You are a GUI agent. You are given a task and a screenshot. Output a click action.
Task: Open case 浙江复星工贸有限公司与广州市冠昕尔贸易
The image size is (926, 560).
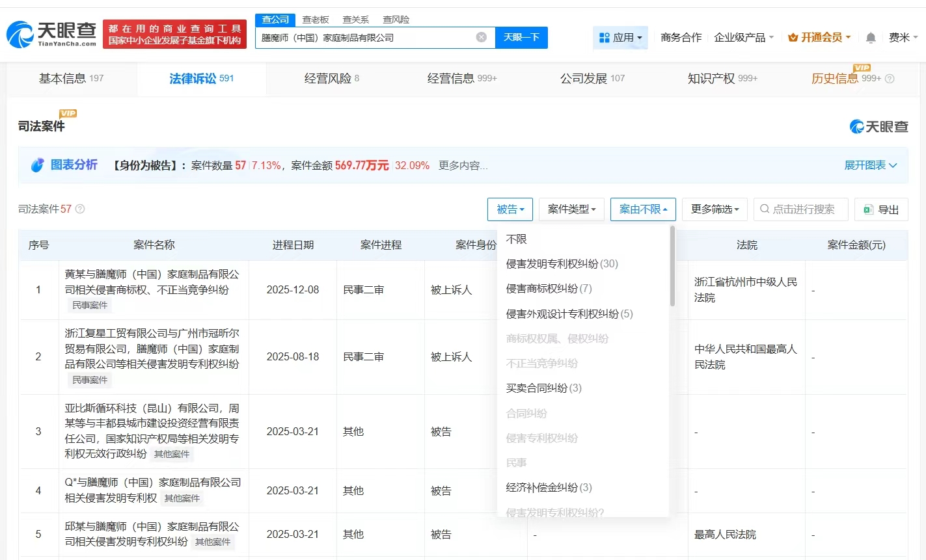(152, 349)
